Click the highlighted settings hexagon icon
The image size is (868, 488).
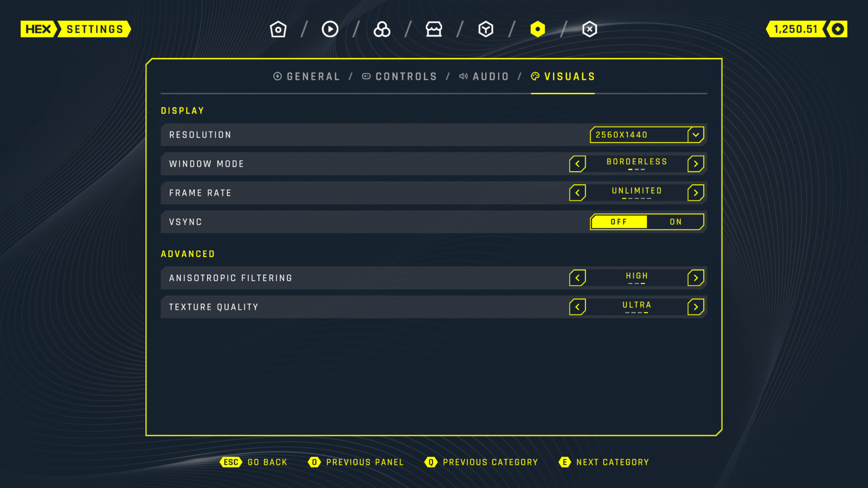pos(537,29)
